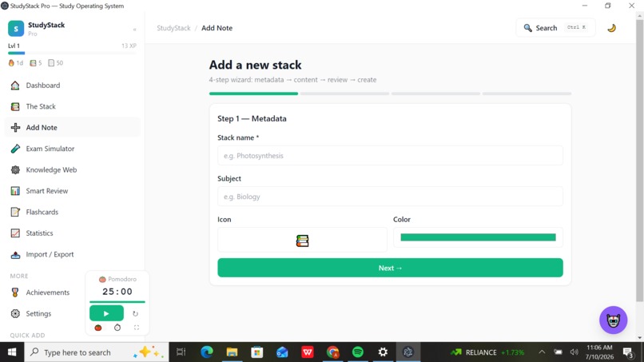Click the StudyStack breadcrumb link
The height and width of the screenshot is (362, 644).
click(x=173, y=28)
